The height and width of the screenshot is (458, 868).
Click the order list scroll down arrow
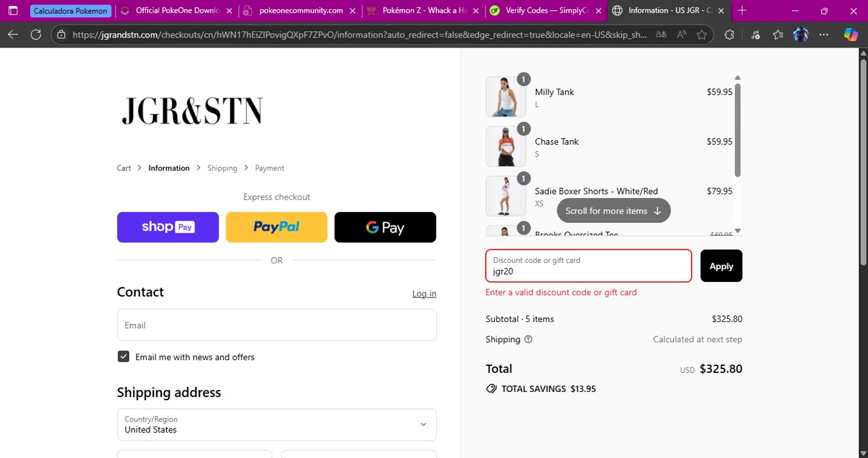(737, 230)
